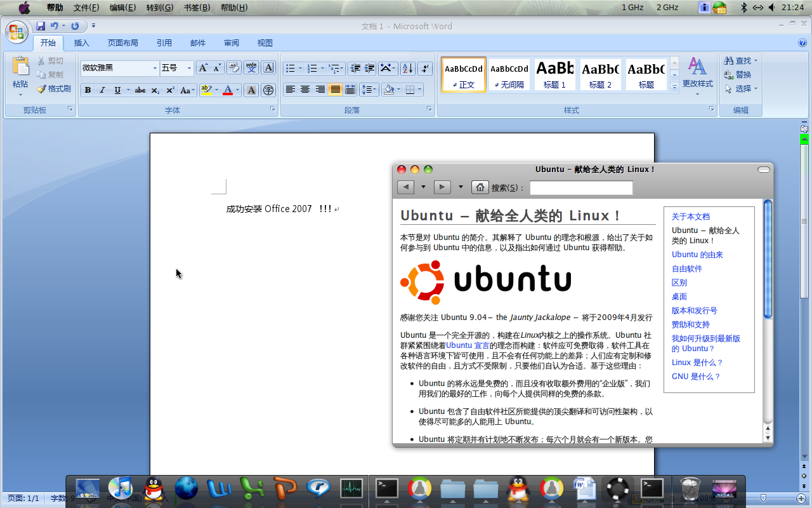Screen dimensions: 812x508
Task: Apply Character Shading icon
Action: coord(251,90)
